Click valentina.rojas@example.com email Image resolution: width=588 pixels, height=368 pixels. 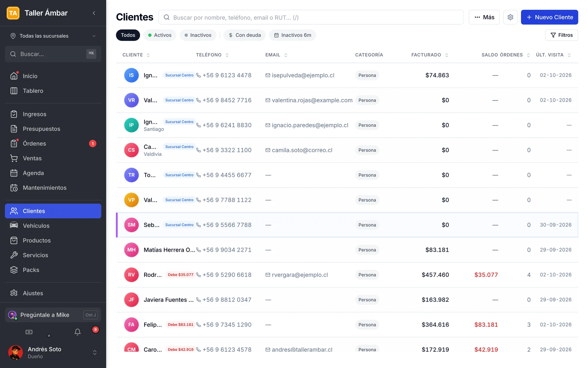[x=312, y=100]
